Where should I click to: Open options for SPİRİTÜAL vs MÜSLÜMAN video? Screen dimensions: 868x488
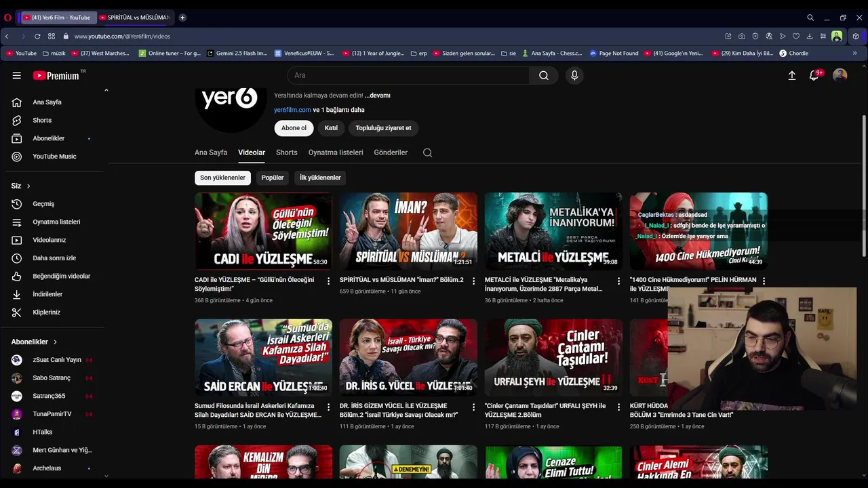coord(474,281)
